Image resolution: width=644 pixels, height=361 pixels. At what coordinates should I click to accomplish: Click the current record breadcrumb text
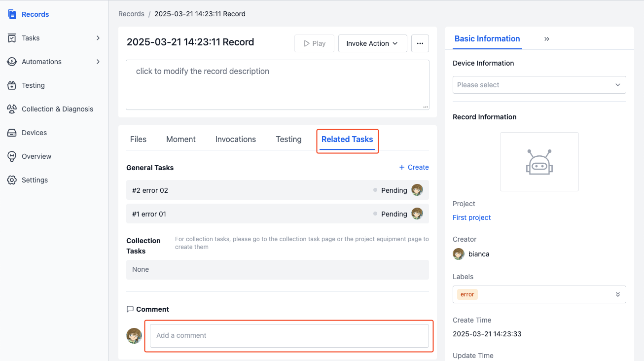200,14
